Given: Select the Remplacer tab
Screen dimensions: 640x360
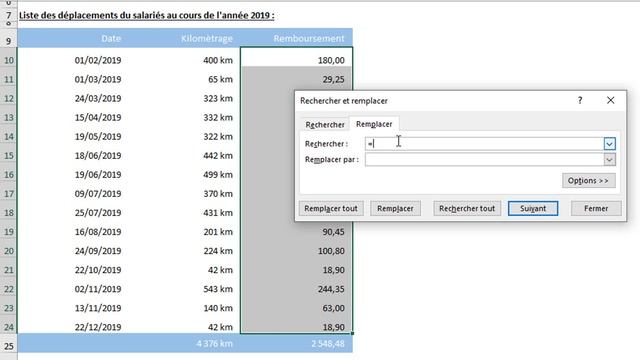Looking at the screenshot, I should pos(374,124).
